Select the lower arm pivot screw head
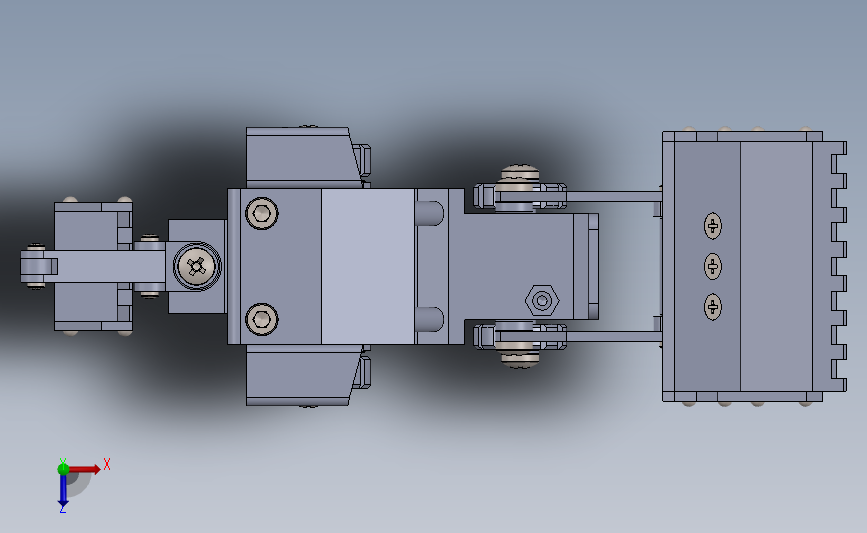867x533 pixels. 520,360
